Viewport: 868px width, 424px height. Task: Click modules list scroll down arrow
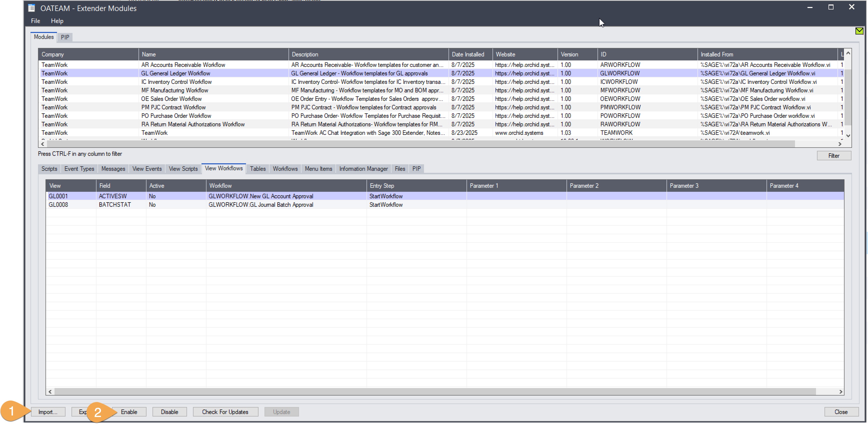pyautogui.click(x=848, y=136)
